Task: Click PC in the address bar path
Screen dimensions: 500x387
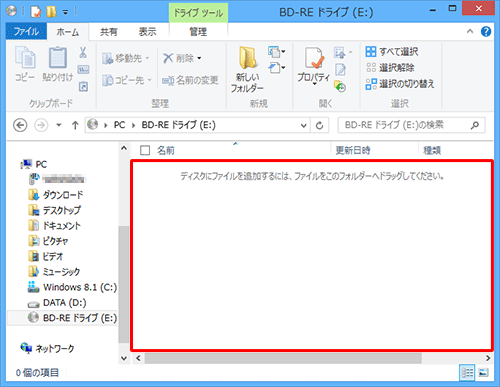Action: [119, 125]
